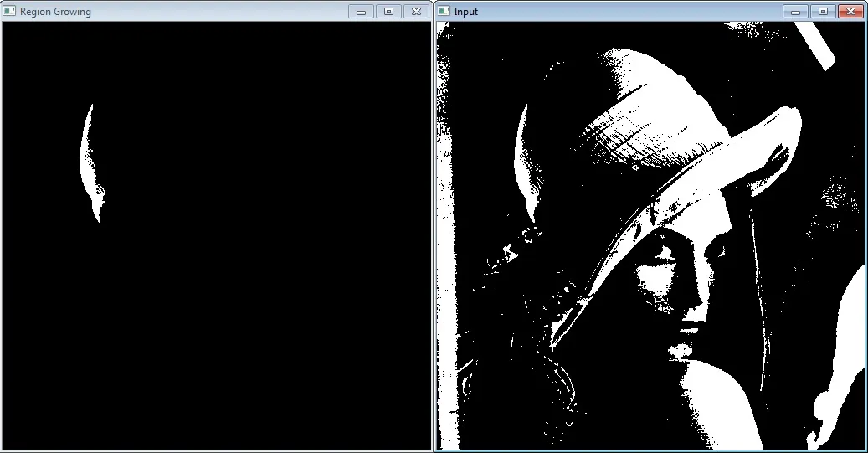
Task: Click the Region Growing title text
Action: (x=55, y=11)
